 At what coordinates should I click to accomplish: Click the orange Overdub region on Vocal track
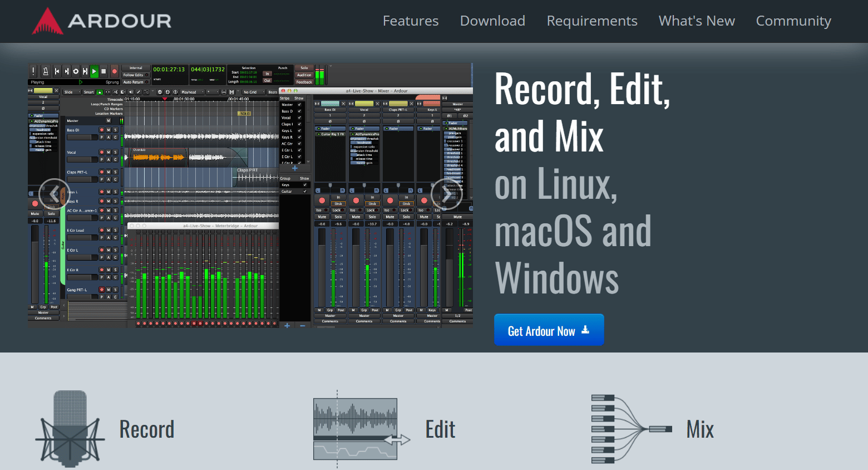point(159,158)
